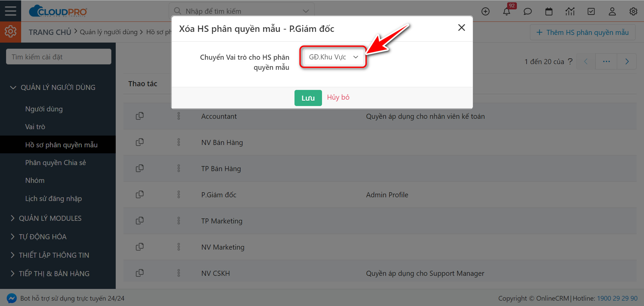This screenshot has height=306, width=644.
Task: Open more options for Accountant row
Action: [x=178, y=116]
